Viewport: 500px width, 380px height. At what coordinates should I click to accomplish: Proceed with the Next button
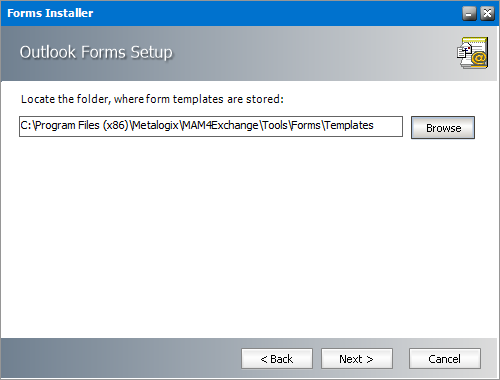pos(357,359)
